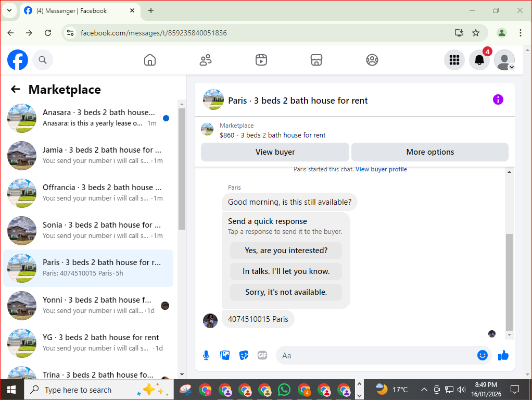Screen dimensions: 532x400
Task: Open a new browser tab
Action: click(151, 10)
